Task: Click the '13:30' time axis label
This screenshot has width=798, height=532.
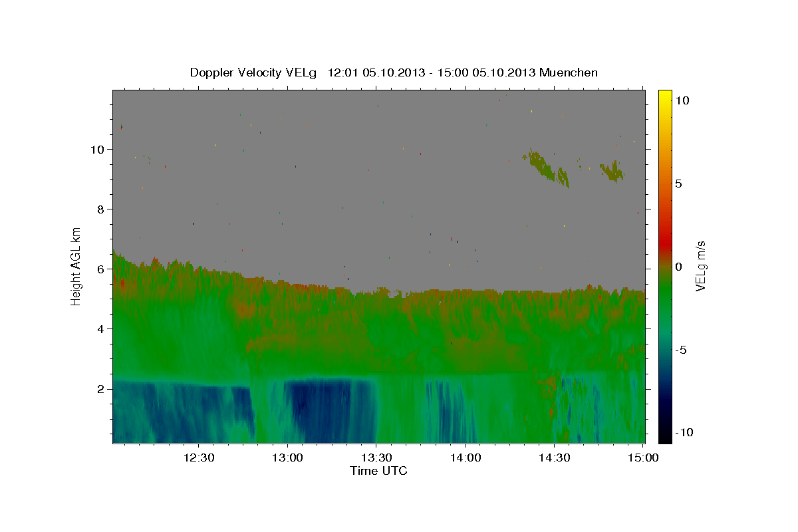Action: (x=377, y=458)
